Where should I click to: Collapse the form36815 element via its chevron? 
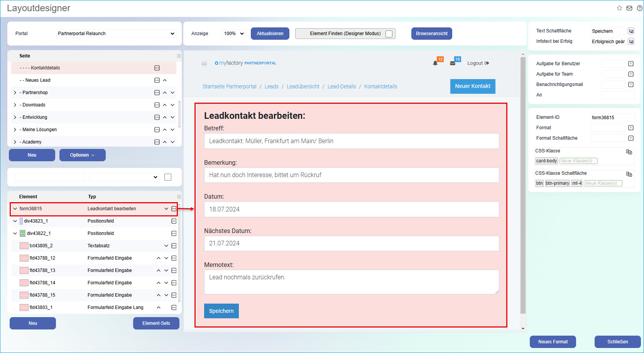click(15, 209)
